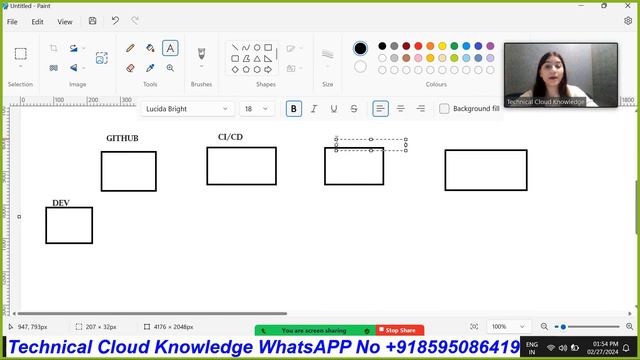640x360 pixels.
Task: Toggle Bold text formatting
Action: click(293, 109)
